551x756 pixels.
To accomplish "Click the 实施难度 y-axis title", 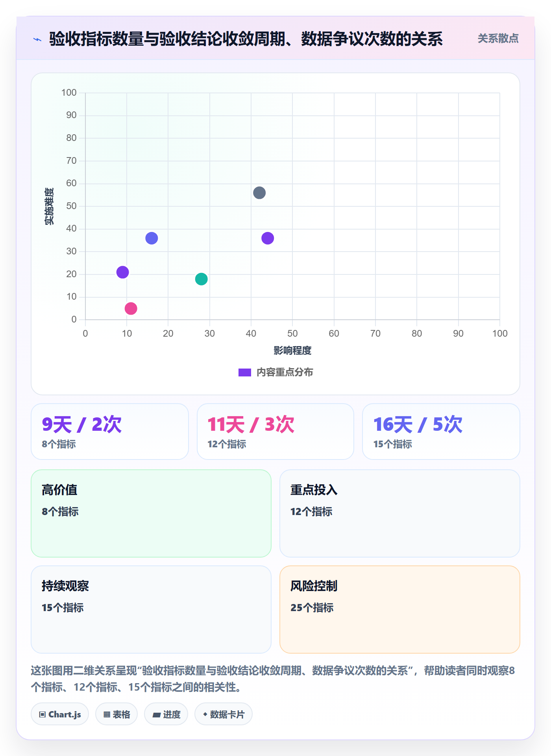I will click(49, 206).
